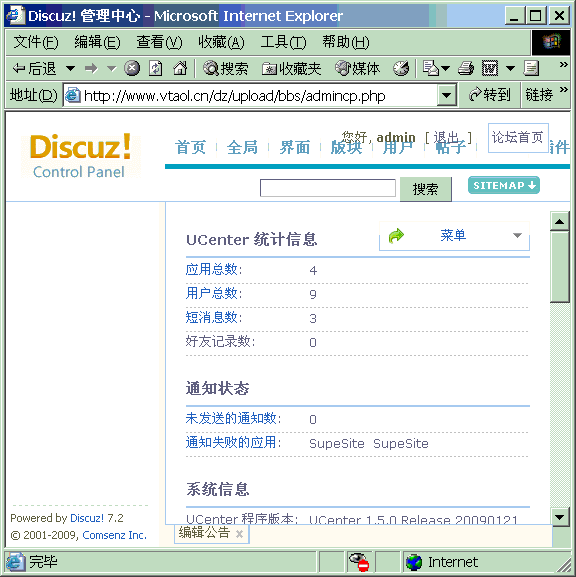Open the address bar URL dropdown

[446, 96]
